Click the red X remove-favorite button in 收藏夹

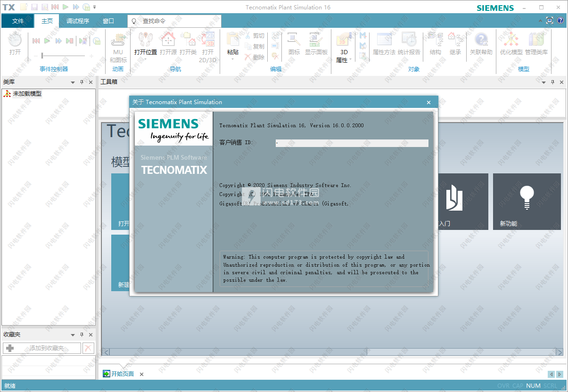pos(88,348)
